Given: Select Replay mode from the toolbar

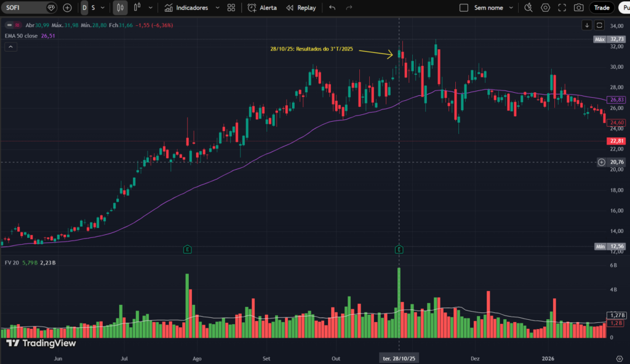Looking at the screenshot, I should point(301,7).
